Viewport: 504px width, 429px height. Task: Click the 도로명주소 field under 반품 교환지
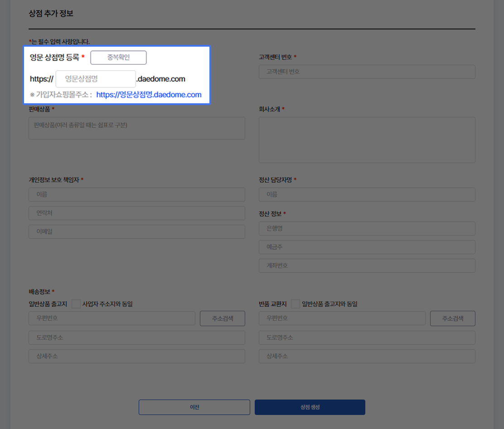367,337
